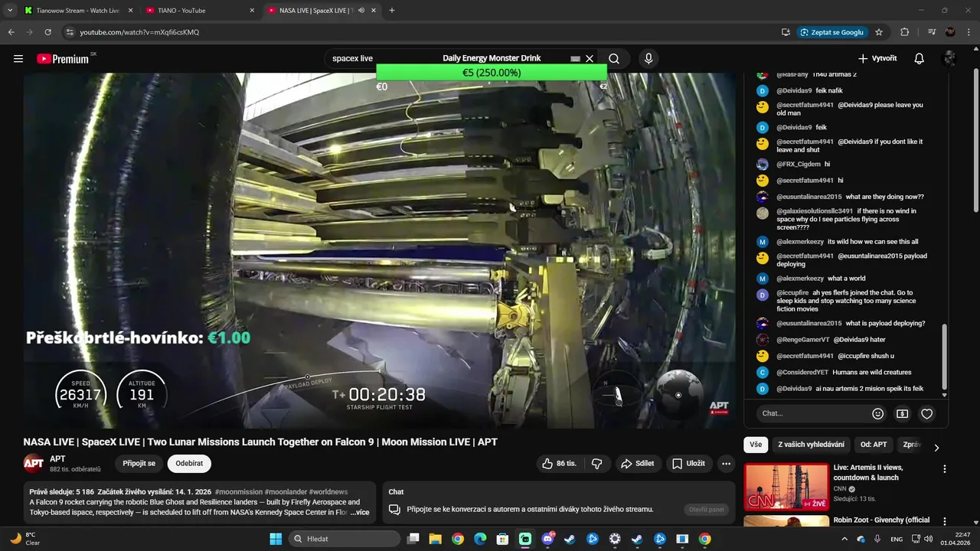
Task: Open the Chrome three-dot menu
Action: [969, 32]
